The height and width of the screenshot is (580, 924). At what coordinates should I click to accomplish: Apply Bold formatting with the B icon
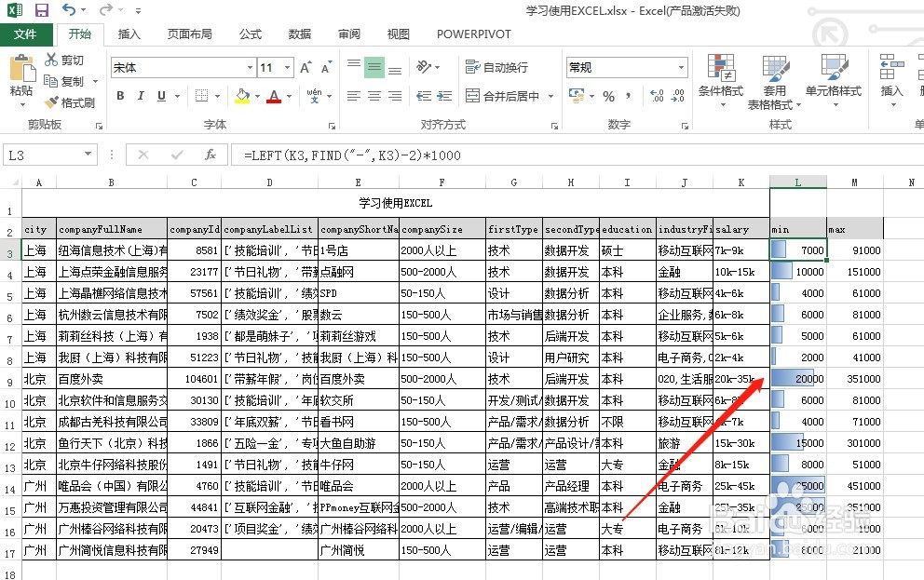(119, 96)
